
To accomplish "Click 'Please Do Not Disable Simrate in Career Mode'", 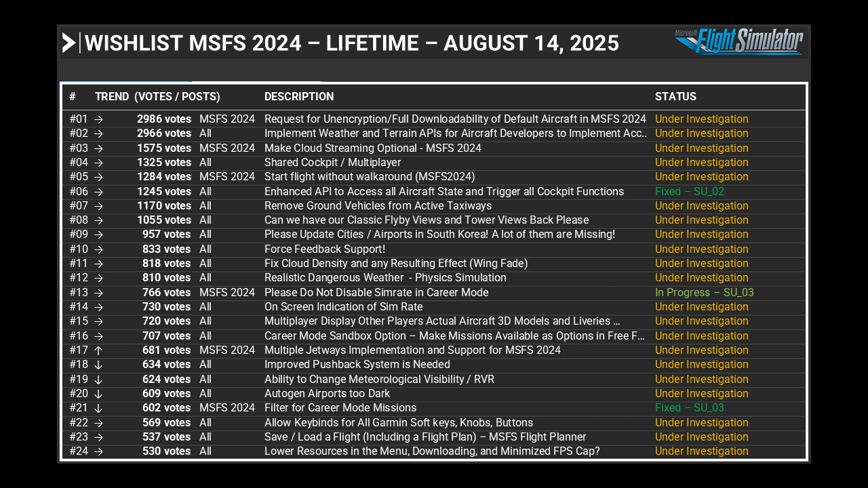I will pyautogui.click(x=376, y=293).
